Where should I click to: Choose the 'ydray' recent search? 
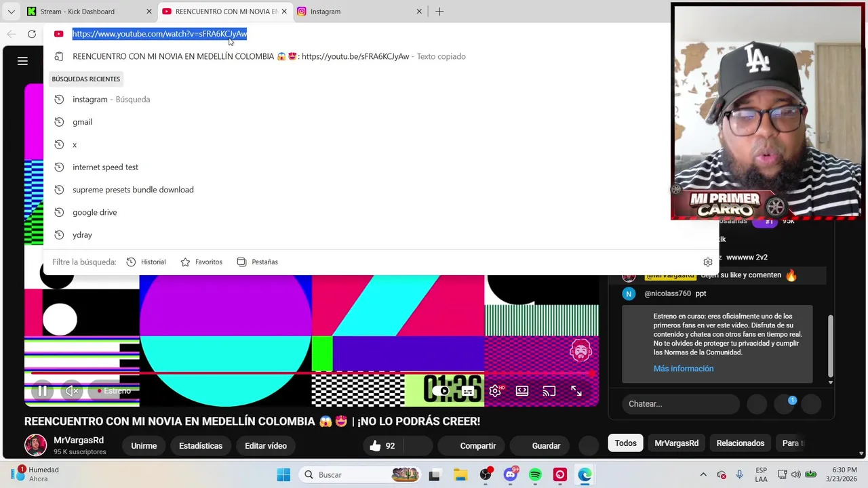click(x=381, y=235)
